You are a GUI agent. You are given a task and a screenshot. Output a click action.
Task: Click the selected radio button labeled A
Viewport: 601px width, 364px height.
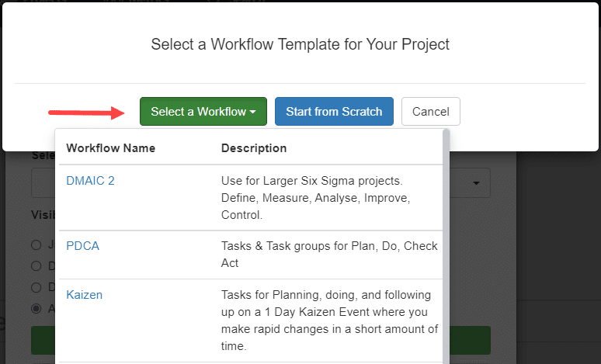tap(36, 308)
